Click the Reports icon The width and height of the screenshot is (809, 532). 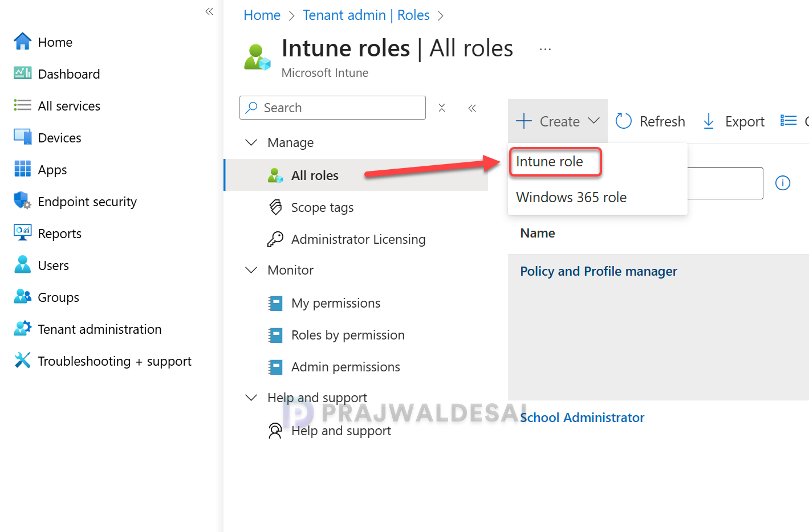(x=22, y=232)
